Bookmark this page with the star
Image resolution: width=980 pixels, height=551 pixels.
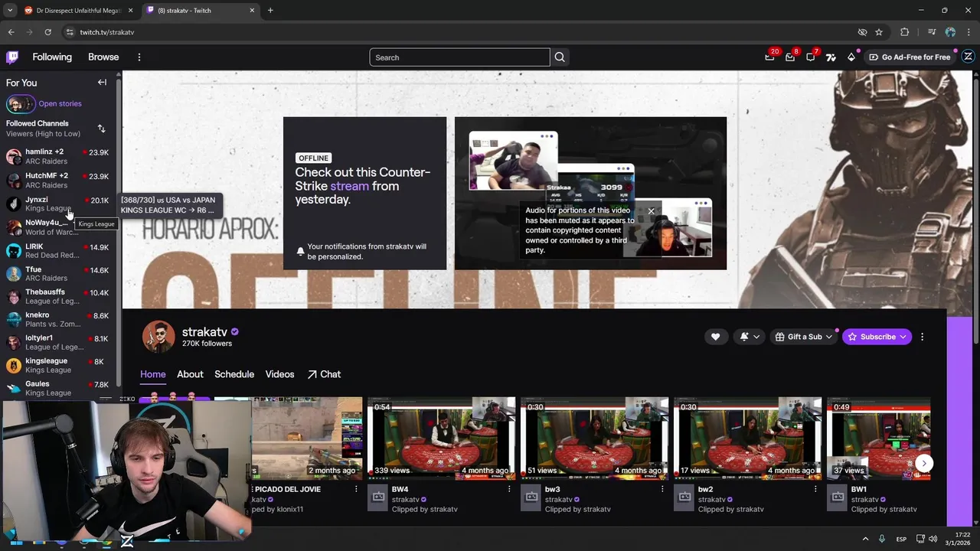click(x=879, y=32)
